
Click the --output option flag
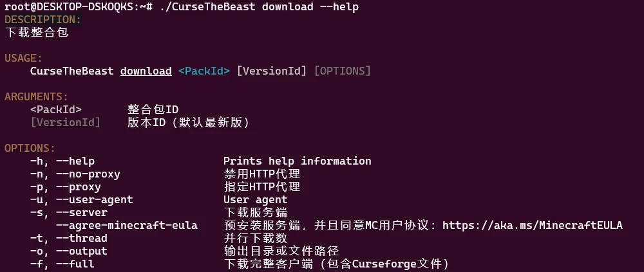click(82, 251)
